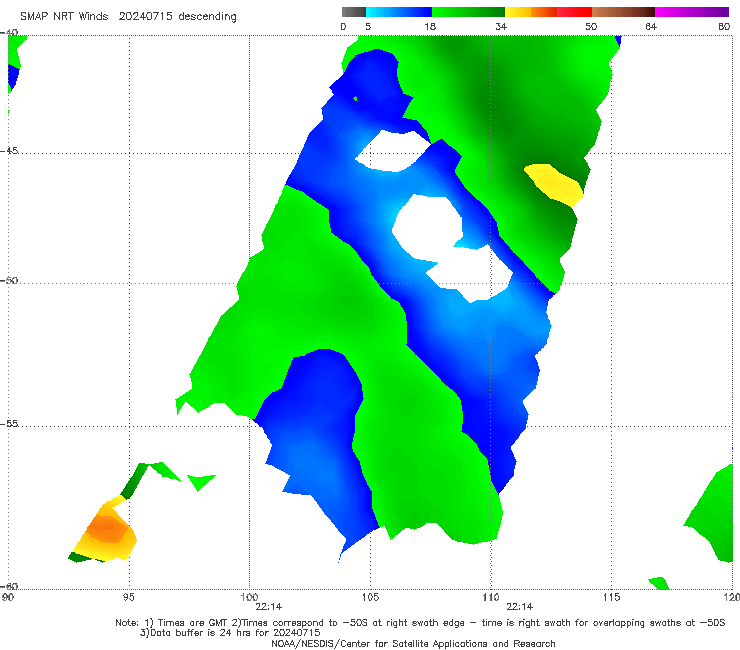
Task: Click swath time '22:14' under longitude 110
Action: click(520, 607)
